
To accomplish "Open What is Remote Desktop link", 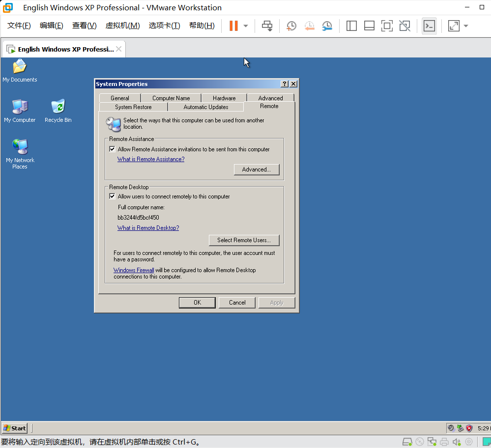I will coord(148,228).
